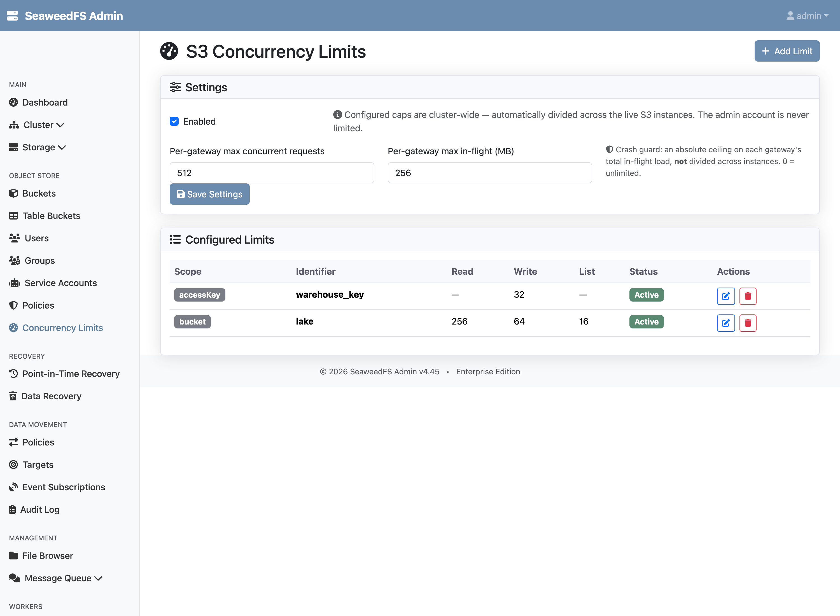Click the SeaweedFS Admin title link

click(74, 16)
